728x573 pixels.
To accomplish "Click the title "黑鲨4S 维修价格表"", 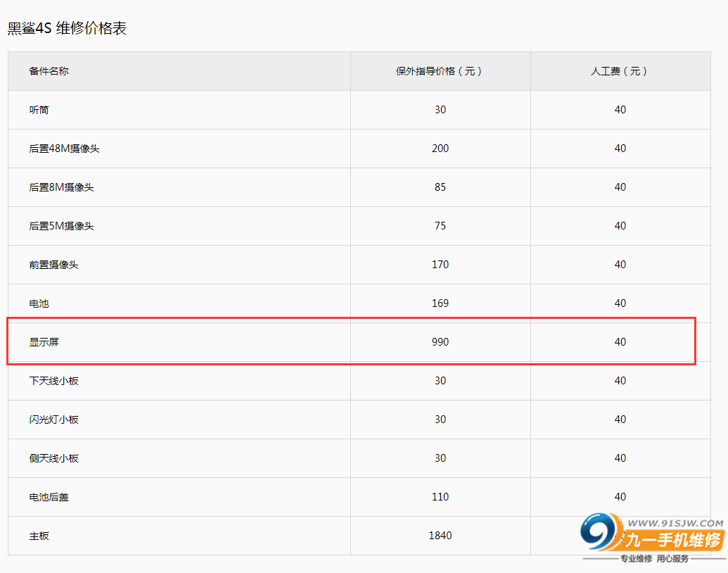I will [67, 28].
